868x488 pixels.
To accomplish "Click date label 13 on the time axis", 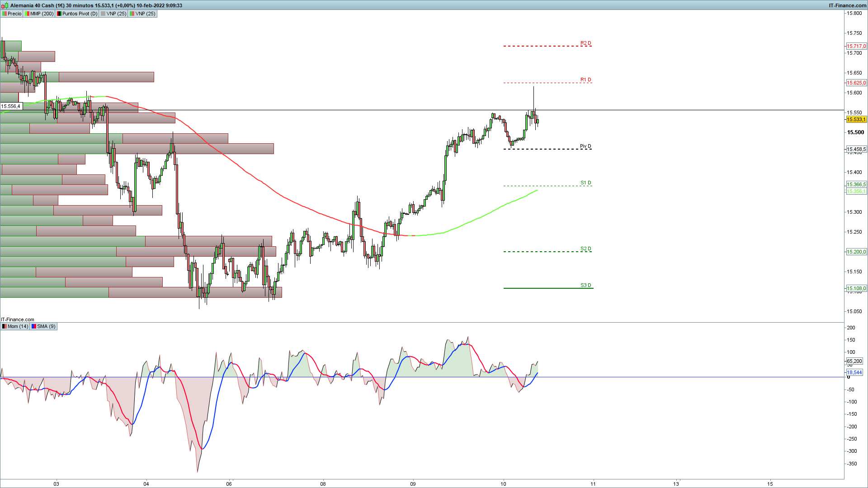I will click(x=676, y=484).
